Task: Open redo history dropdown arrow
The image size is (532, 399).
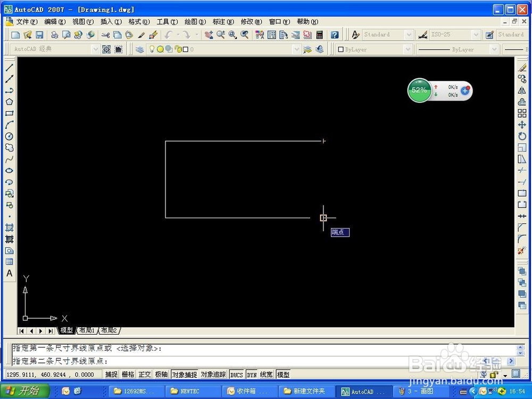Action: click(x=196, y=35)
